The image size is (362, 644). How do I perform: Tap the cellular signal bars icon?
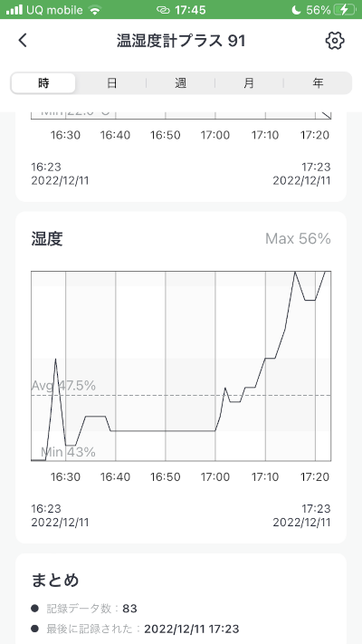(x=14, y=10)
